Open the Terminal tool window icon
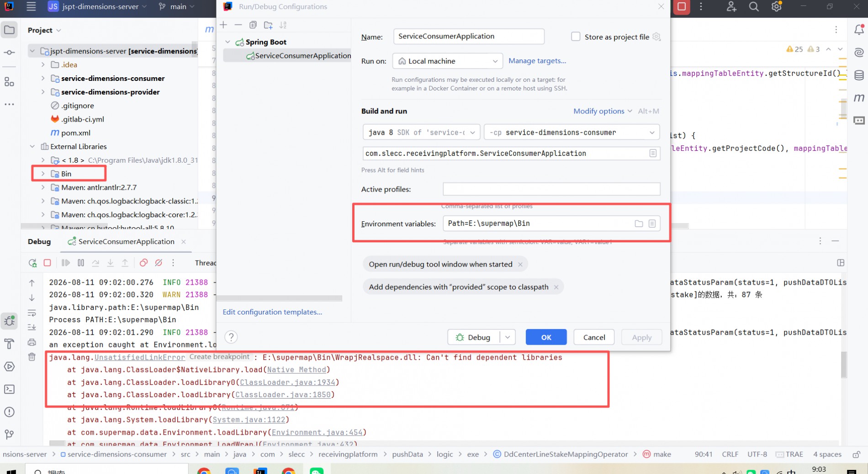Viewport: 868px width, 474px height. 9,389
